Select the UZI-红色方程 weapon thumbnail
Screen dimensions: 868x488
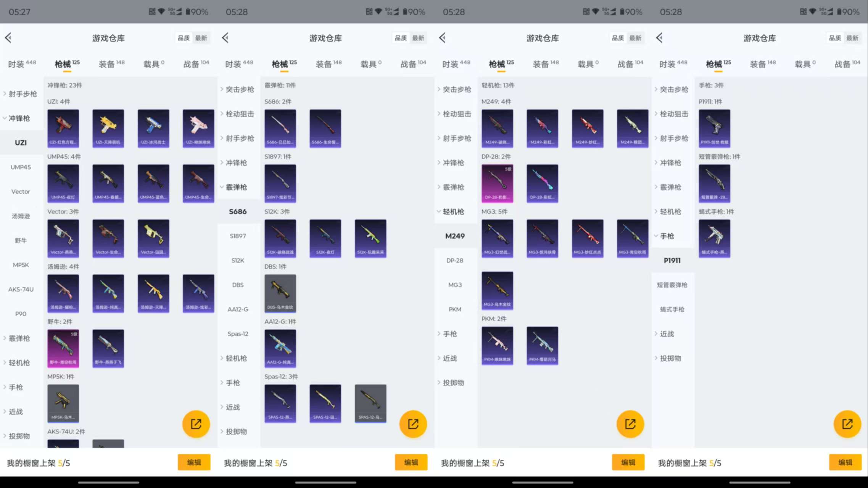(x=63, y=129)
